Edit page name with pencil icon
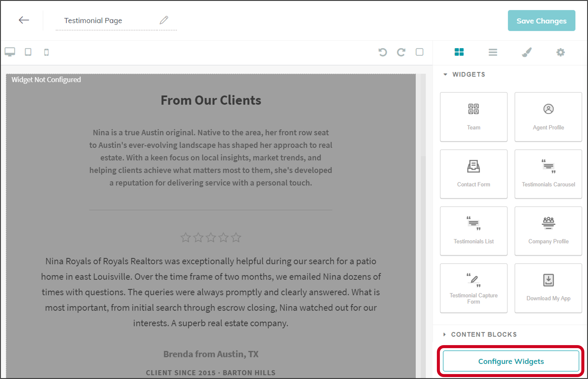Image resolution: width=588 pixels, height=379 pixels. point(164,20)
